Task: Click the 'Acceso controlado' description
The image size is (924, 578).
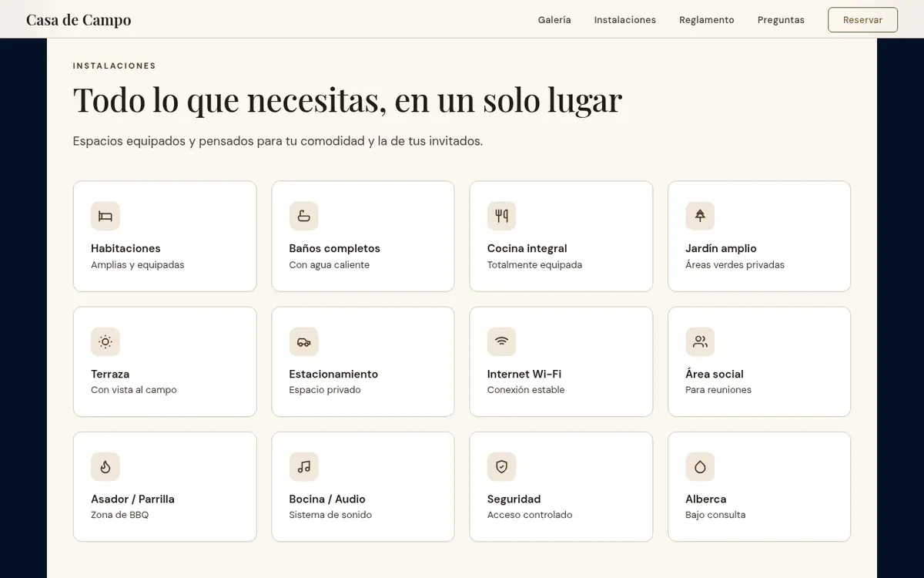Action: pos(530,515)
